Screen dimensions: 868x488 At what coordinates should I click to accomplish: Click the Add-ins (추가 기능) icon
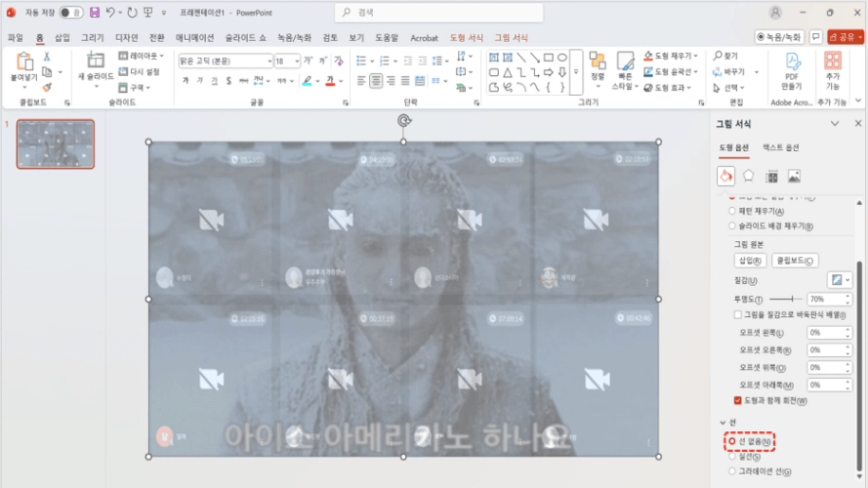(x=833, y=61)
